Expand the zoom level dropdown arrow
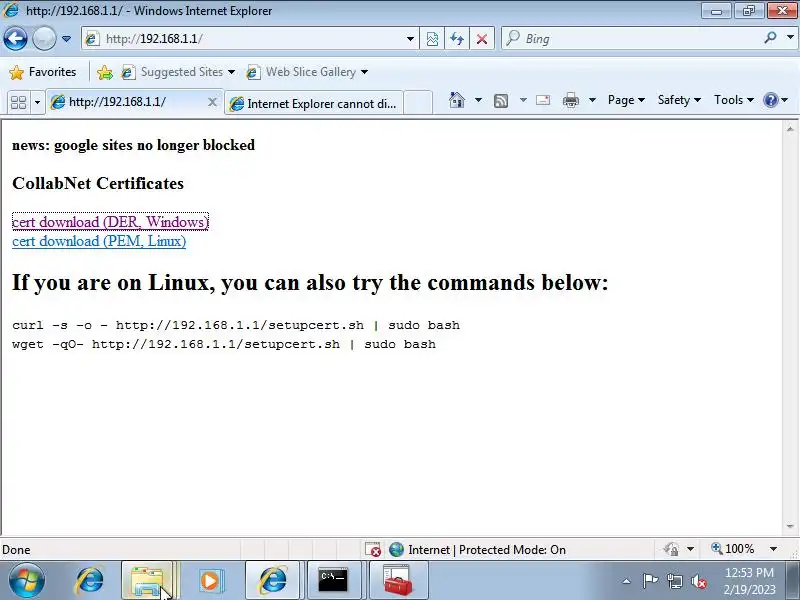 point(773,549)
